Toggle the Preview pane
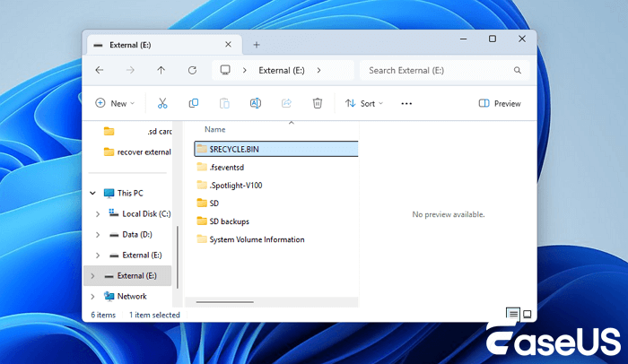The height and width of the screenshot is (364, 628). pyautogui.click(x=500, y=104)
